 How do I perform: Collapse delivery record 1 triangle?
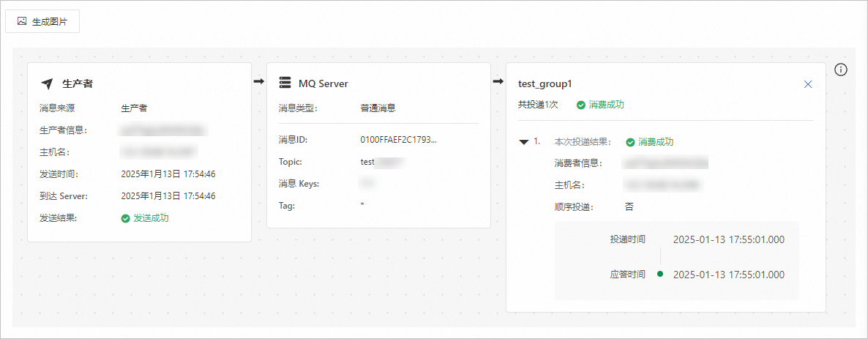point(524,142)
